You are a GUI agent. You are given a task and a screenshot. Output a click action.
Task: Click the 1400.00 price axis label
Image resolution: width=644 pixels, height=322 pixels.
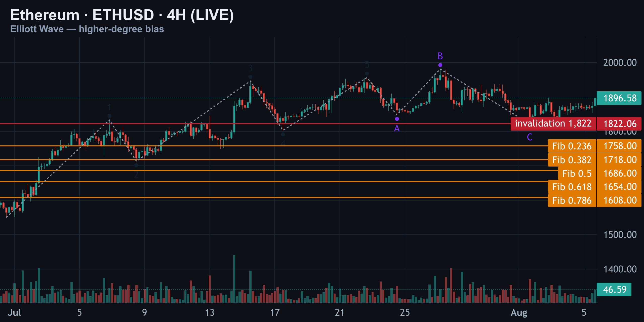tap(620, 269)
